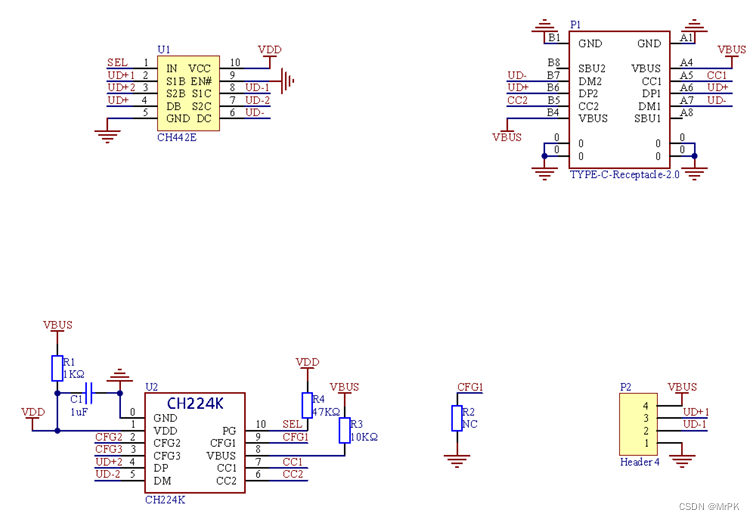Click the 1KΩ resistor value

74,374
